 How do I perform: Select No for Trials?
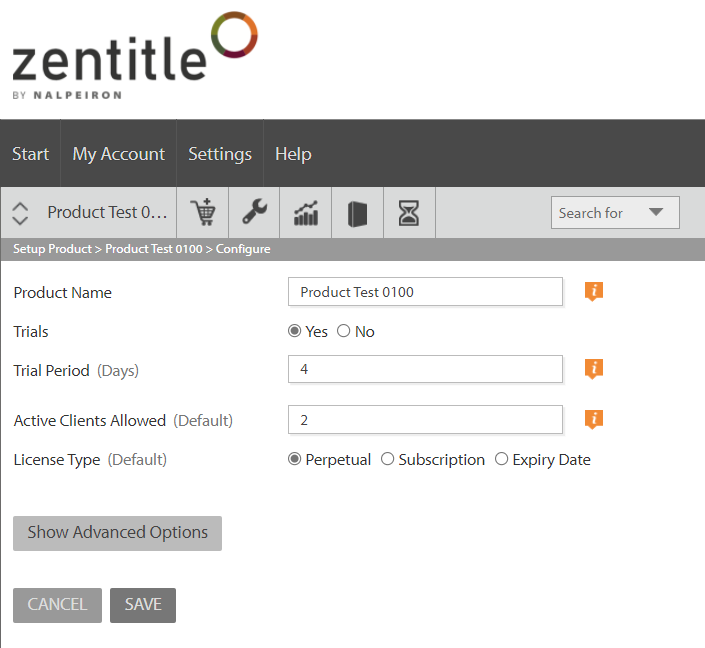[344, 331]
